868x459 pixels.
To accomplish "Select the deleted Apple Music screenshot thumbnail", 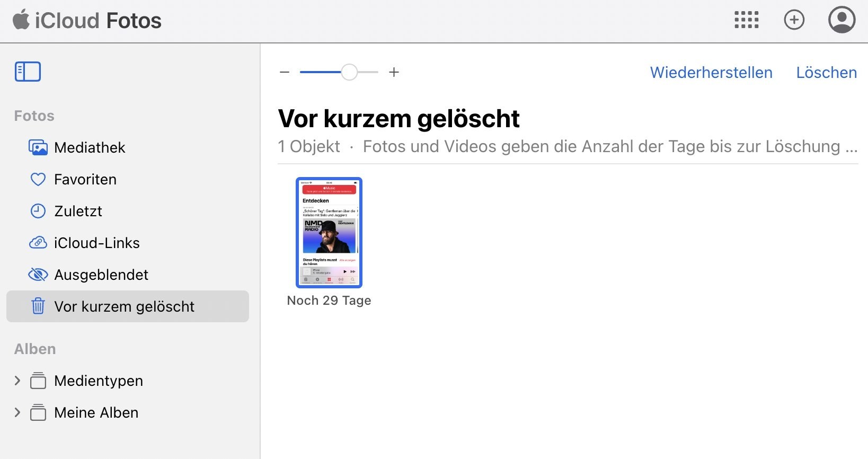I will click(x=329, y=233).
